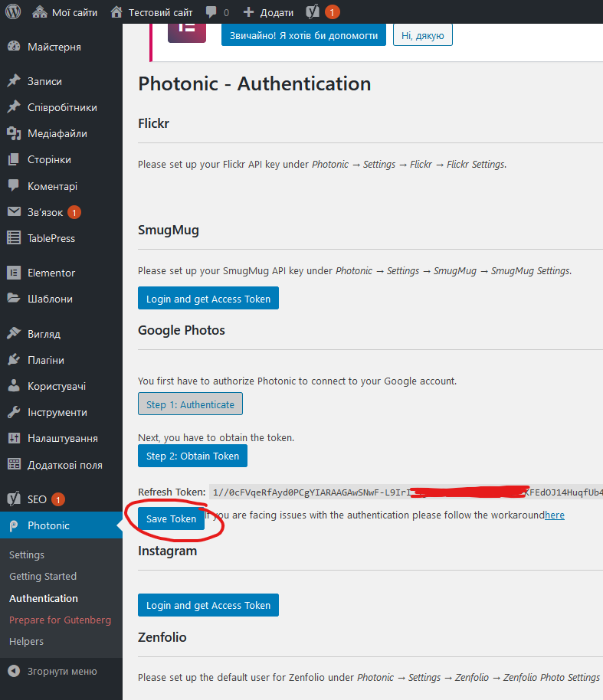
Task: Open Photonic Settings submenu
Action: click(27, 554)
